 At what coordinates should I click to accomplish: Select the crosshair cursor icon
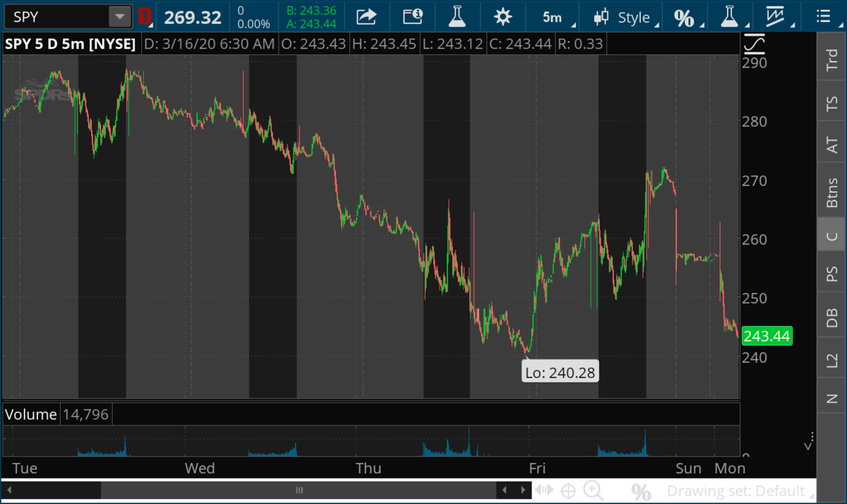pos(568,491)
